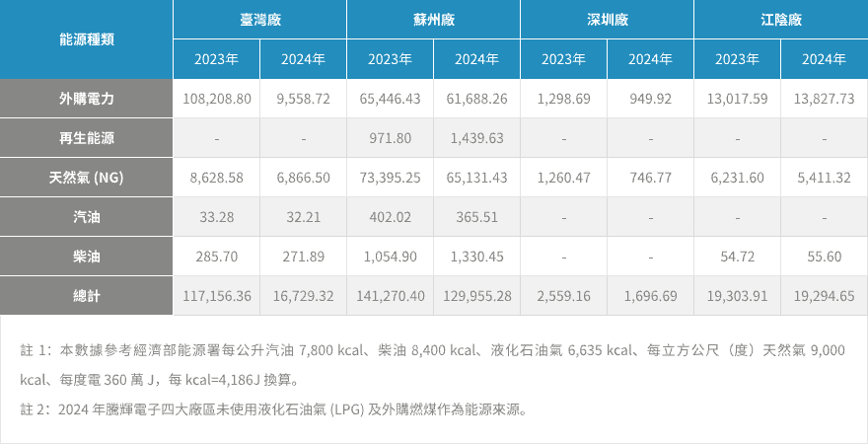Click the 2023年 header under 蘇州廠
Viewport: 868px width, 444px height.
pyautogui.click(x=391, y=59)
